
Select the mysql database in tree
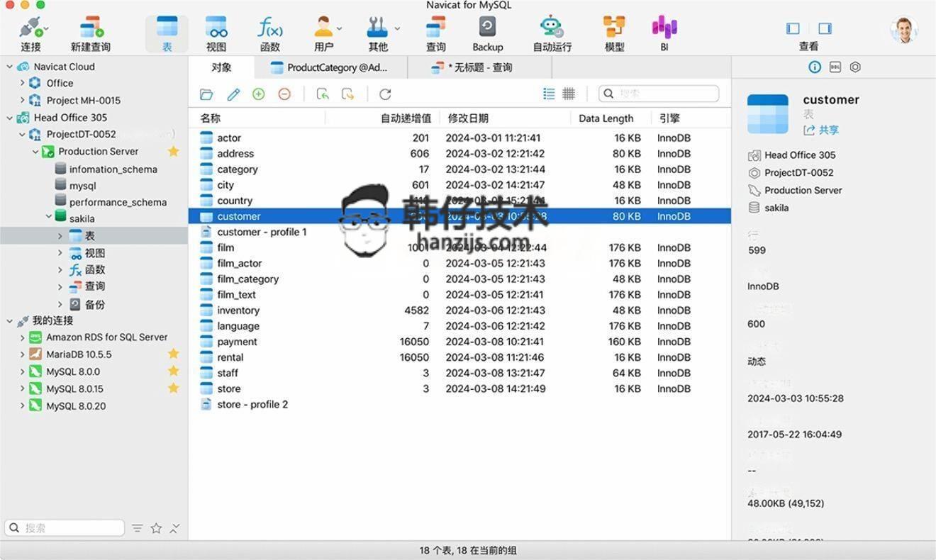click(x=82, y=185)
